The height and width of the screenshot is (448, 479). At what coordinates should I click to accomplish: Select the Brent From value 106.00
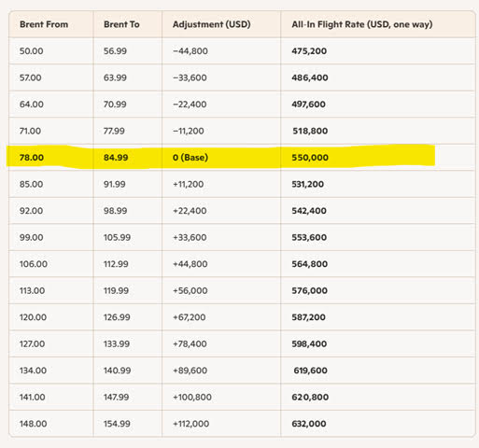[x=34, y=264]
